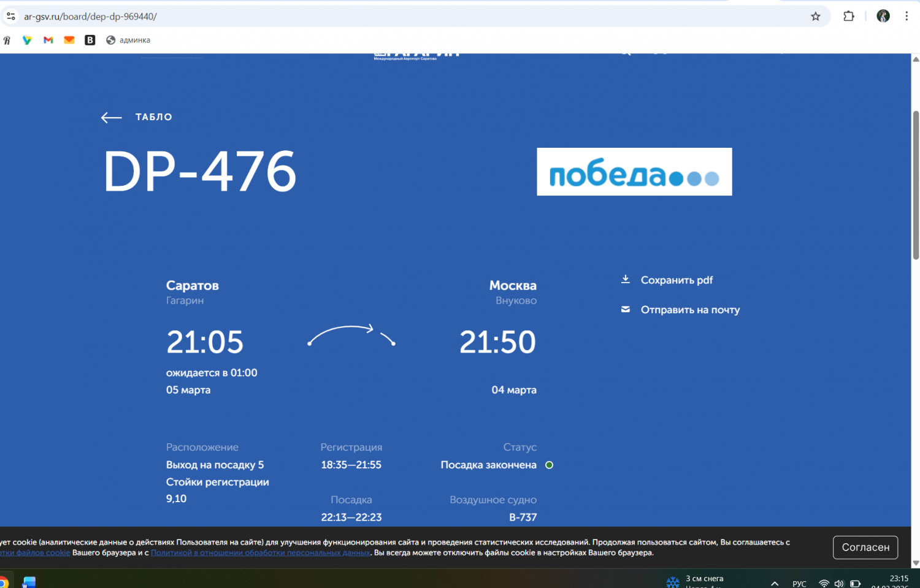Return to ТАБЛО flight board
This screenshot has width=920, height=588.
click(153, 117)
